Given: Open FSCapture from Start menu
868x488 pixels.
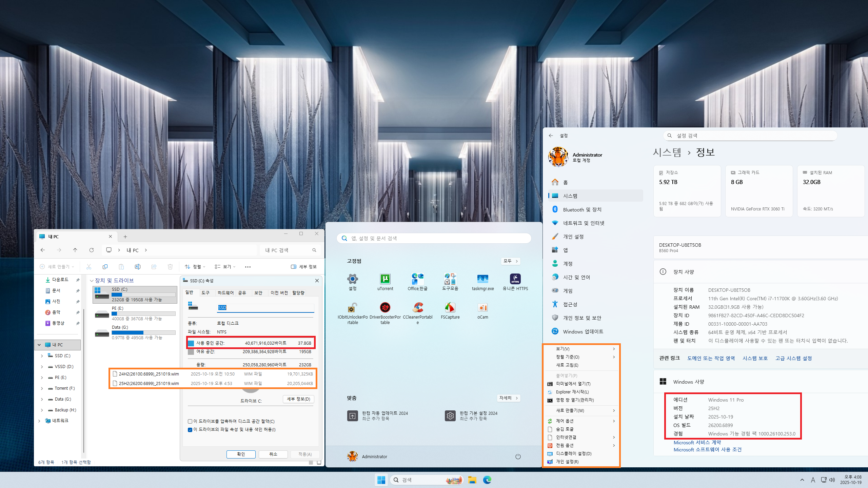Looking at the screenshot, I should click(450, 308).
